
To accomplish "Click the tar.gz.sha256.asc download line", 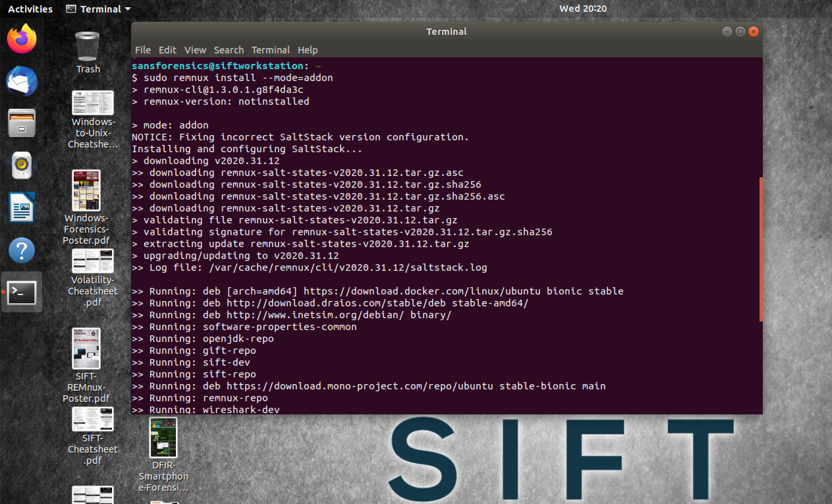I will pos(319,196).
